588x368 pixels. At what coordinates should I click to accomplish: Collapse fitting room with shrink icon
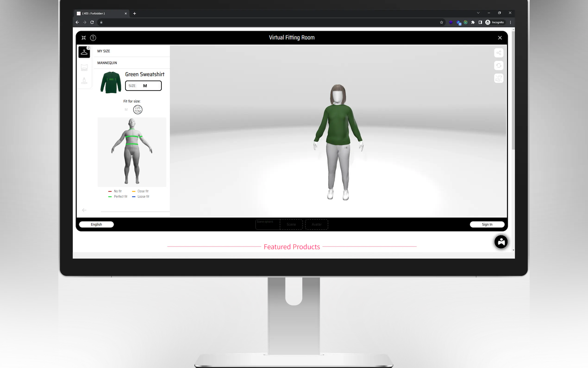pyautogui.click(x=84, y=38)
